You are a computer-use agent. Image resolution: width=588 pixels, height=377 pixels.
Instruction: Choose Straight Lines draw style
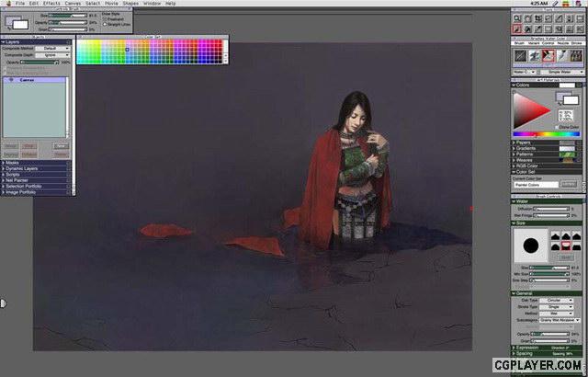(x=105, y=24)
